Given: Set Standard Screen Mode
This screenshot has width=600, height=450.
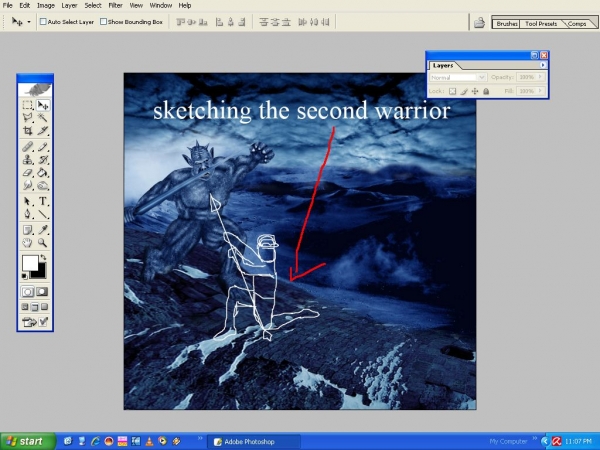Looking at the screenshot, I should (x=25, y=307).
